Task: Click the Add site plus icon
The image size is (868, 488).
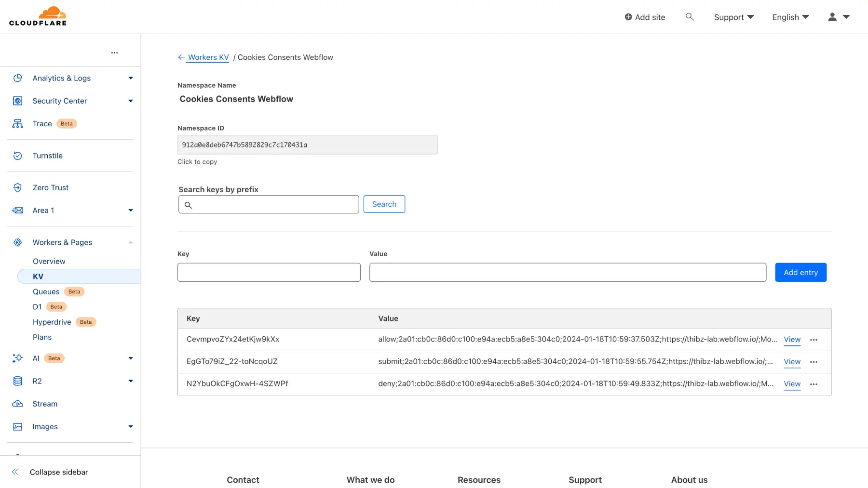Action: tap(628, 17)
